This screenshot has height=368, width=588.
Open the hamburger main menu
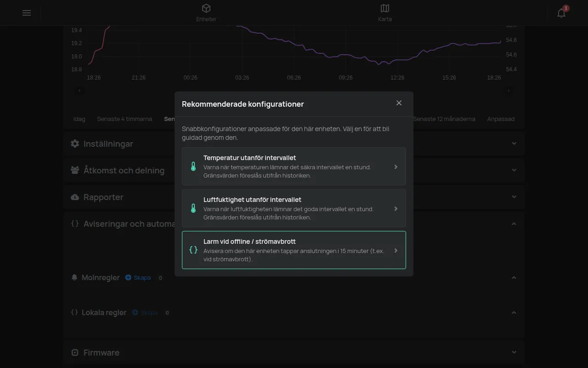click(27, 13)
